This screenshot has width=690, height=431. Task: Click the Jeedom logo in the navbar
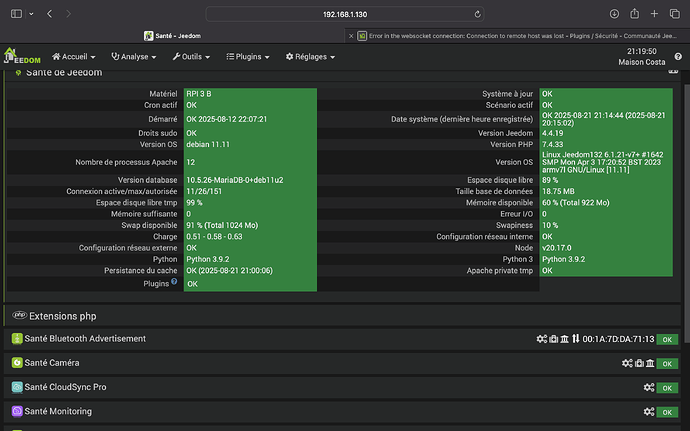(19, 56)
